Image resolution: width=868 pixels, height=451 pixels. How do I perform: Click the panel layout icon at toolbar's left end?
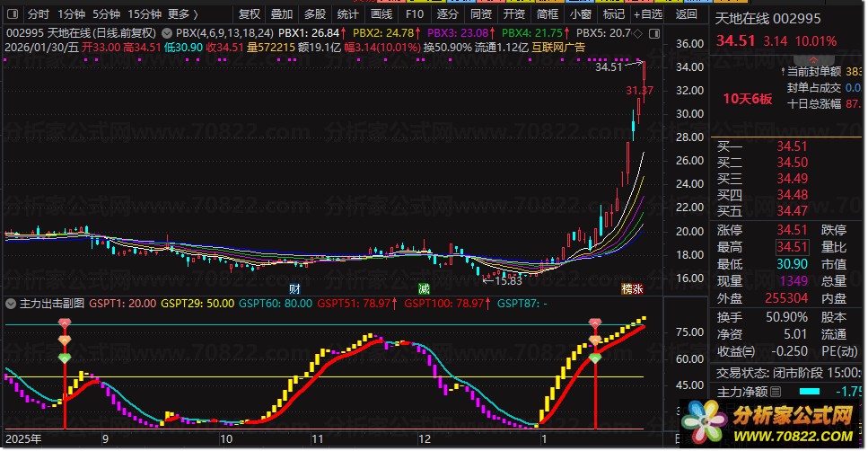click(x=13, y=13)
